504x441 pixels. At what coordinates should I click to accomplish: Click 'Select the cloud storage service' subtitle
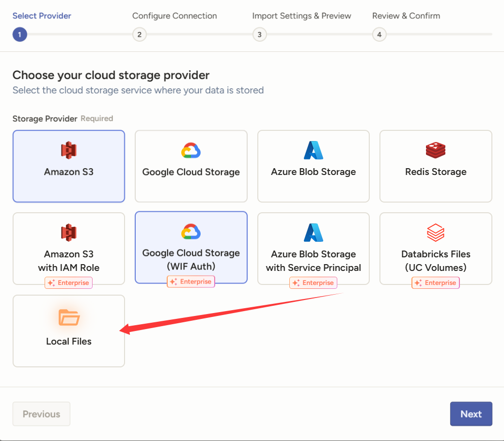pyautogui.click(x=138, y=90)
